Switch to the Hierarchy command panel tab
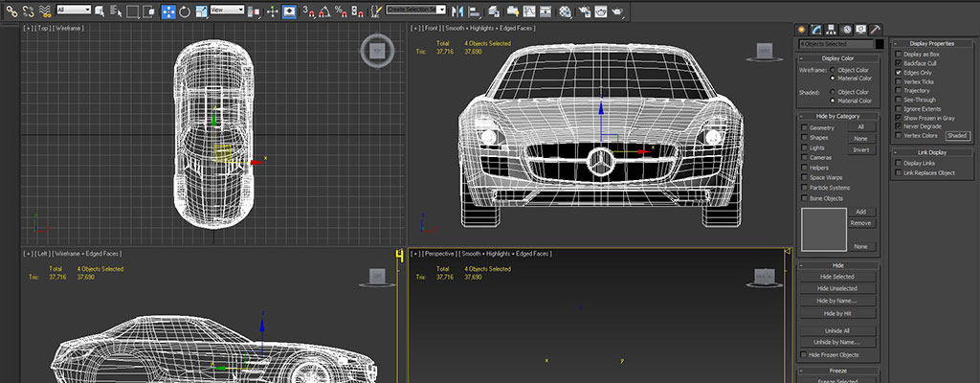 (832, 30)
